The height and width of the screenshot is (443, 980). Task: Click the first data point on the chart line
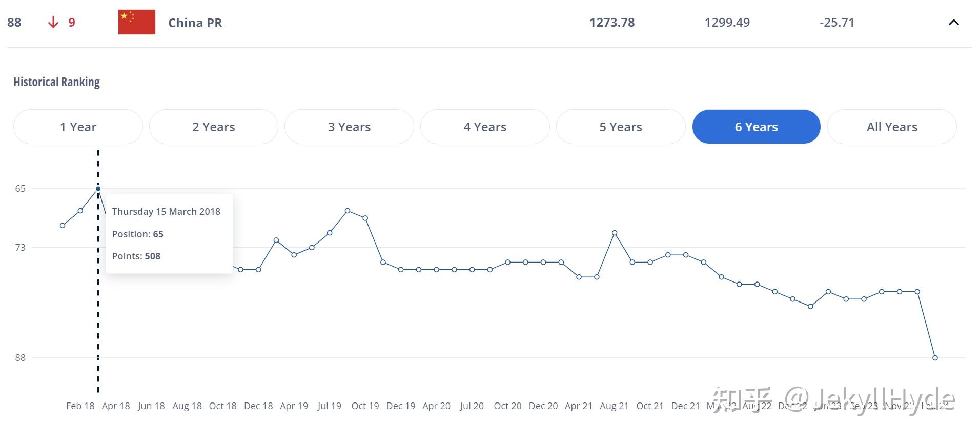pos(63,226)
